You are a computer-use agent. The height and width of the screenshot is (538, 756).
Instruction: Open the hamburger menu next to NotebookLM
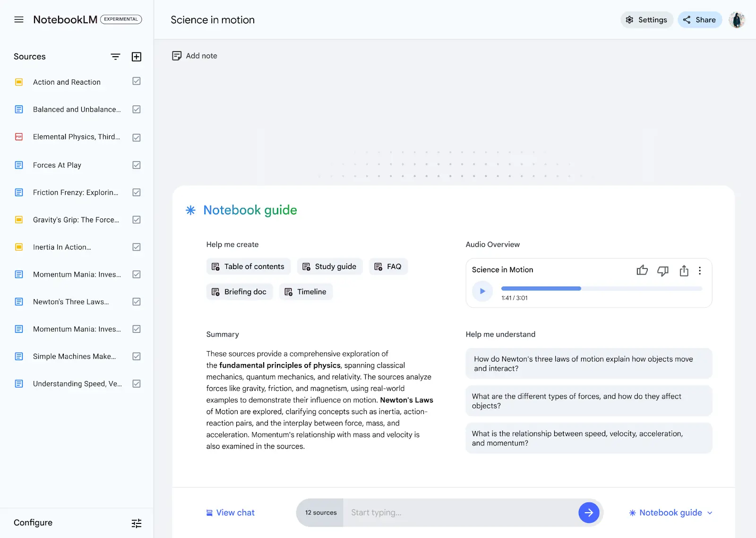(19, 19)
